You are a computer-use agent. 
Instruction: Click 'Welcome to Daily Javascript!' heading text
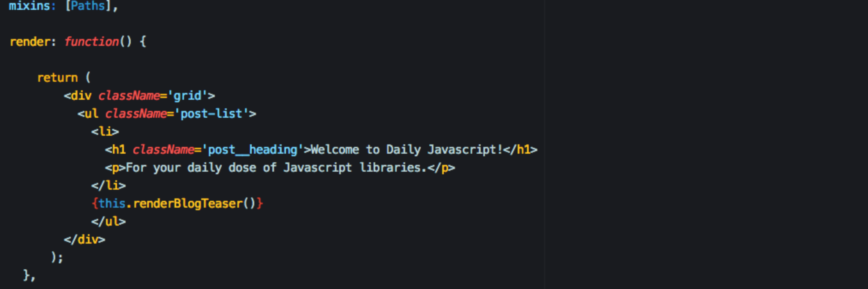[407, 149]
